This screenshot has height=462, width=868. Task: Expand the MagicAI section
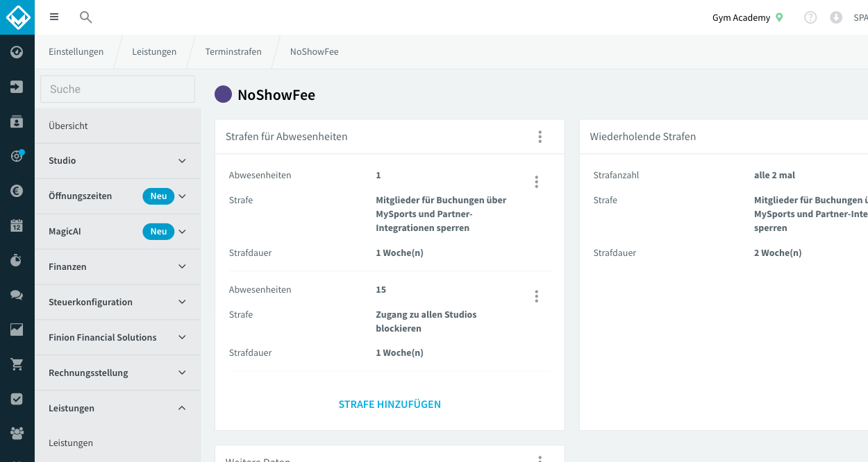[x=118, y=232]
